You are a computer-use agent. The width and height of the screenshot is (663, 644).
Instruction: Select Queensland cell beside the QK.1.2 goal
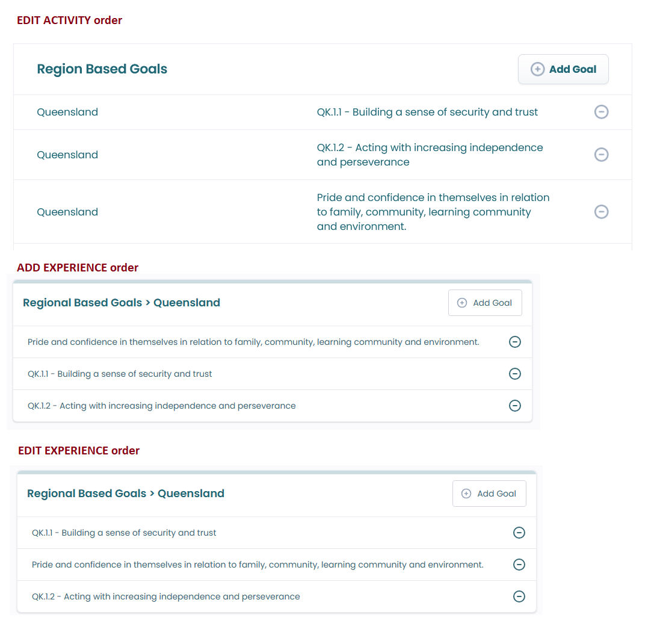(67, 155)
